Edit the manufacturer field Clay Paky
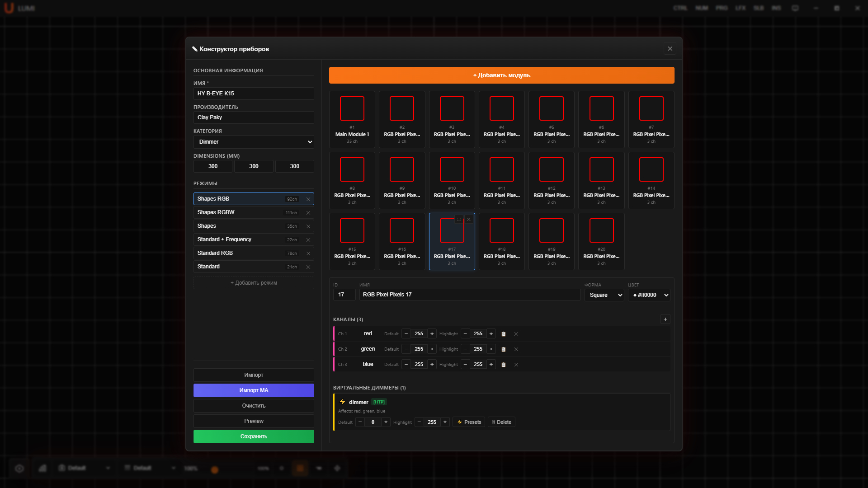This screenshot has width=868, height=488. click(x=254, y=117)
